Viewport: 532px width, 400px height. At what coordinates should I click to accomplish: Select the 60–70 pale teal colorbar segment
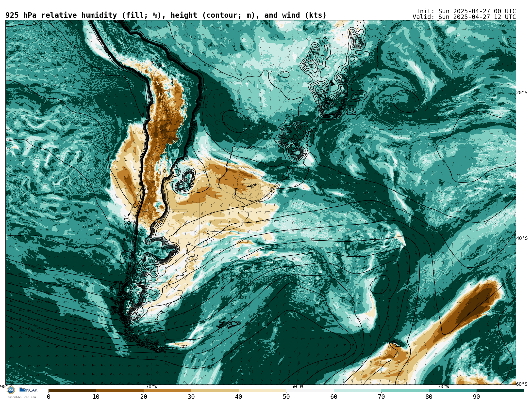(357, 390)
